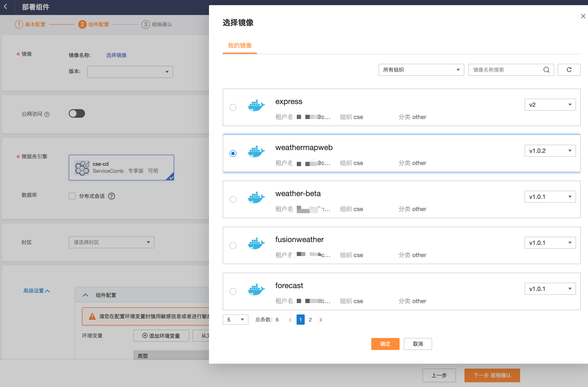Select the weather-beta image radio button
Viewport: 588px width, 387px height.
[x=233, y=199]
